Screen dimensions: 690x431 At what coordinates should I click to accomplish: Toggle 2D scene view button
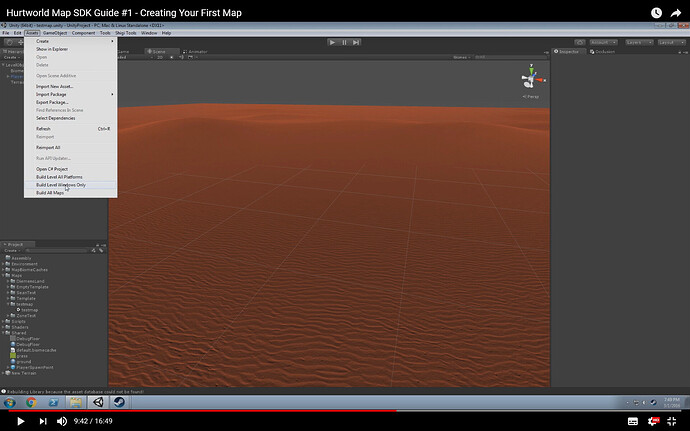[x=160, y=57]
